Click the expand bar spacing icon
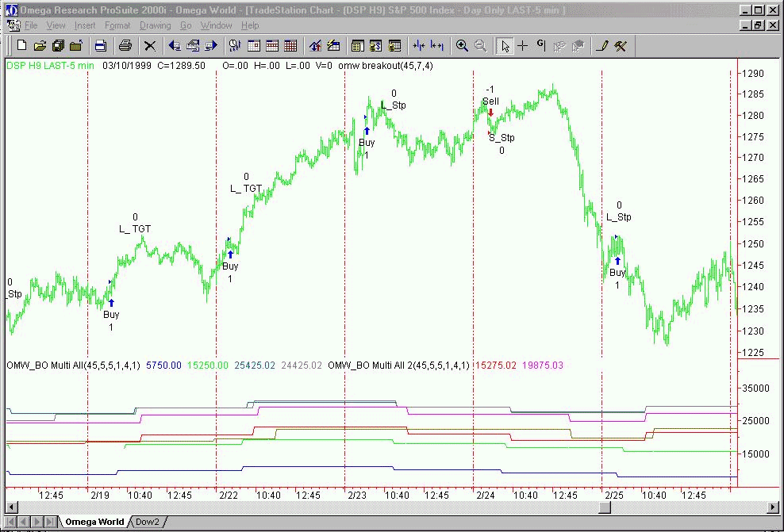 436,46
